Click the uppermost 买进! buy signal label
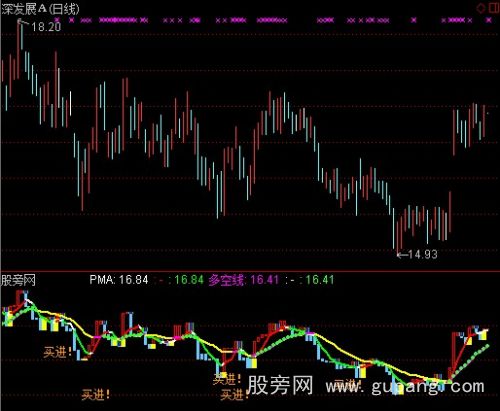The image size is (500, 411). click(x=58, y=352)
